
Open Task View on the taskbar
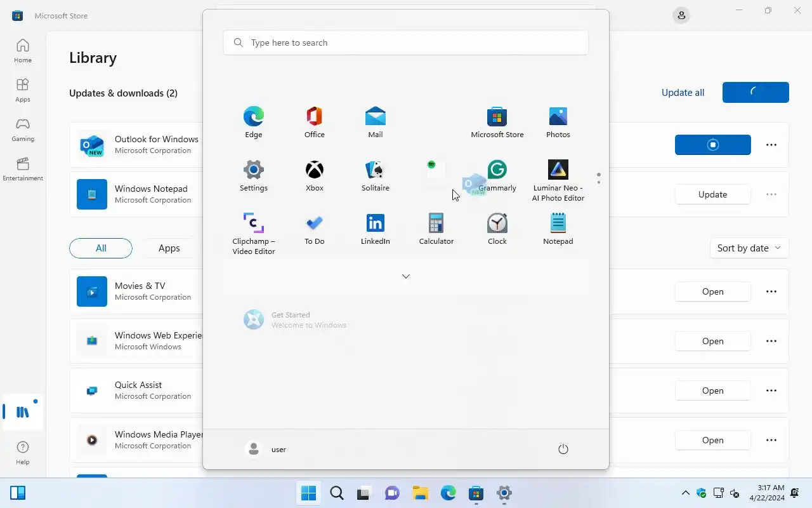363,493
